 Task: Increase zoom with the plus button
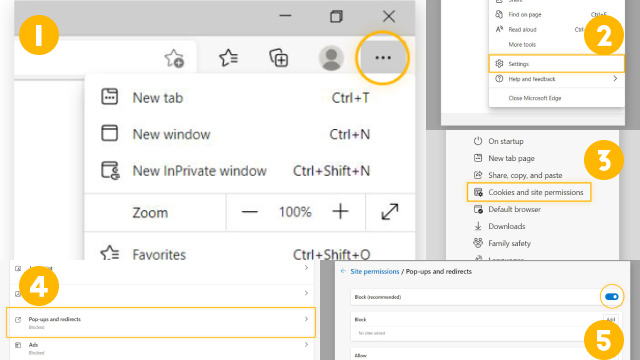tap(340, 212)
